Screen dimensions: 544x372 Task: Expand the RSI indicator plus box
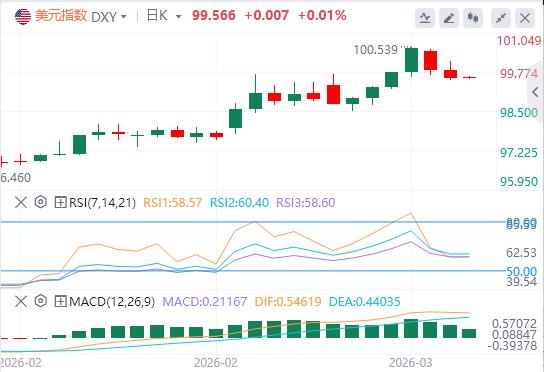[x=60, y=202]
